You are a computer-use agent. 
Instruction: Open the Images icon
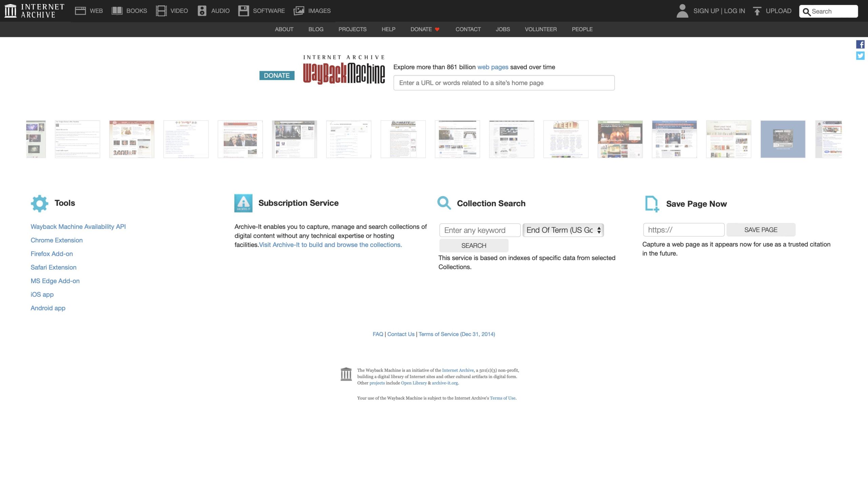tap(299, 11)
